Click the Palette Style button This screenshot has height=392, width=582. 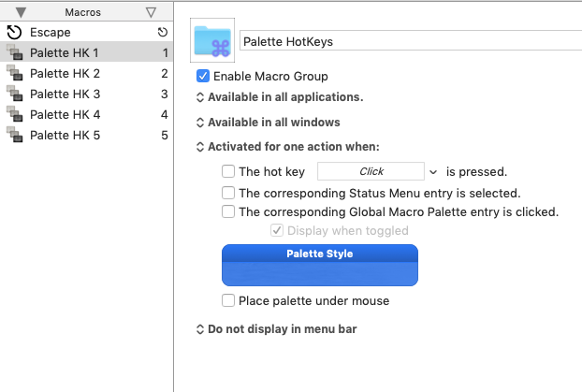[319, 265]
